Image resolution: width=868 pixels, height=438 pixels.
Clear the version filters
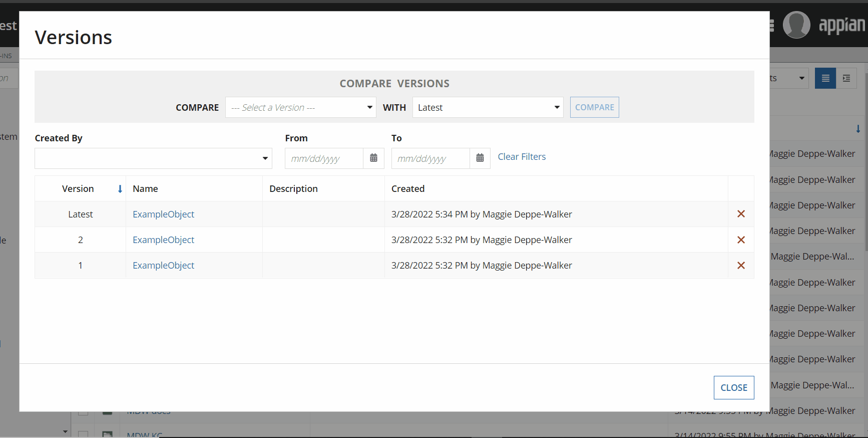[522, 157]
